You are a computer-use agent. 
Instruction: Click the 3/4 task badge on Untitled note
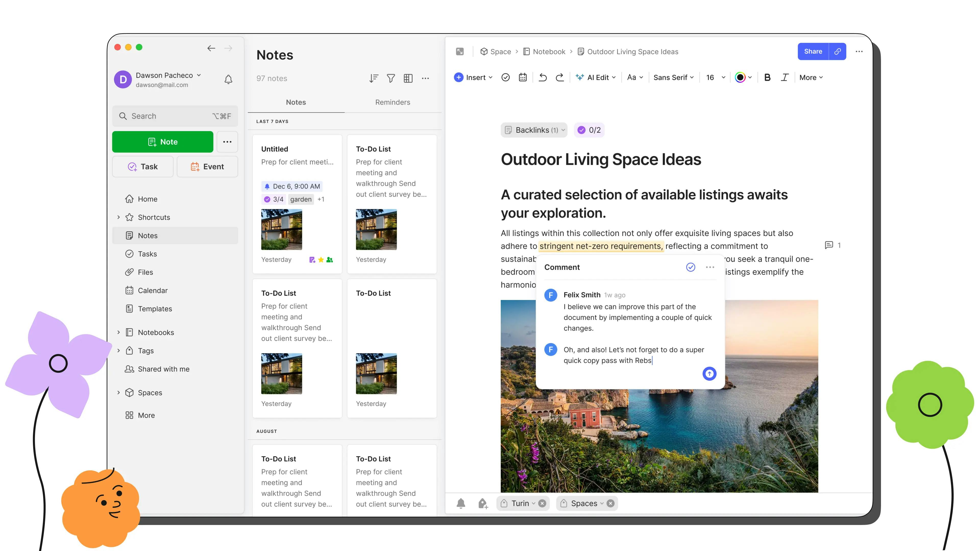click(x=274, y=199)
